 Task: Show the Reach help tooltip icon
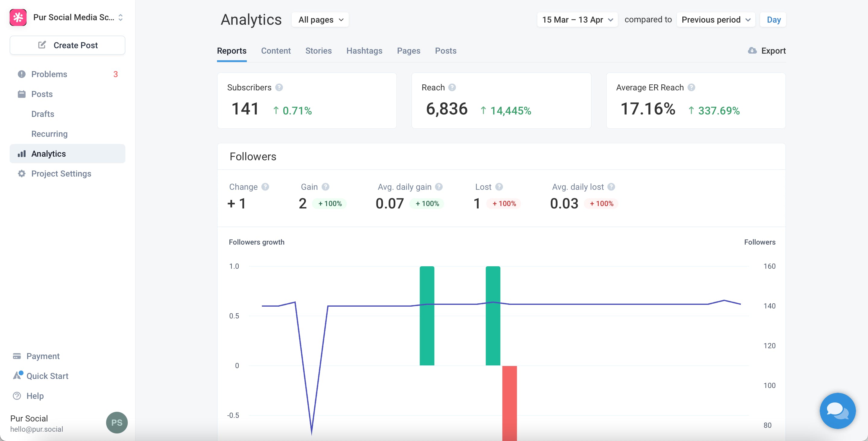tap(452, 88)
